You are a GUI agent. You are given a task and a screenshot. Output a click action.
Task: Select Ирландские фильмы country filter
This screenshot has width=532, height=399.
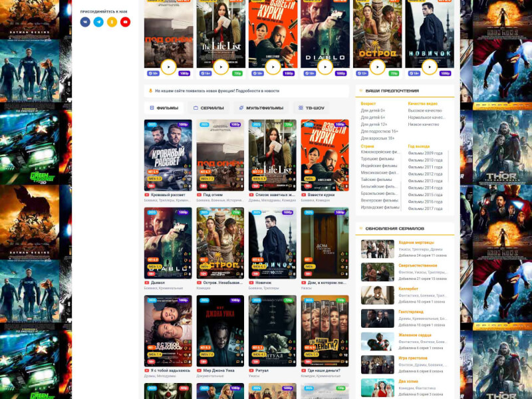click(380, 207)
